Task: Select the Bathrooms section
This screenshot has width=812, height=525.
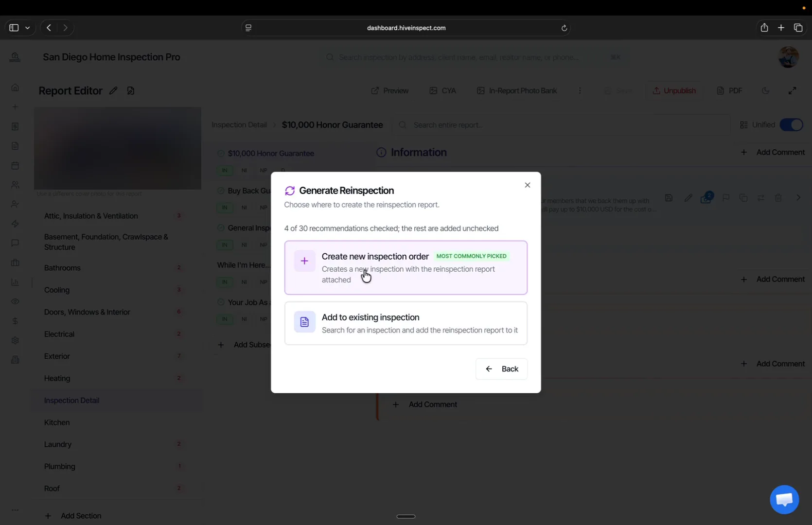Action: pos(62,268)
